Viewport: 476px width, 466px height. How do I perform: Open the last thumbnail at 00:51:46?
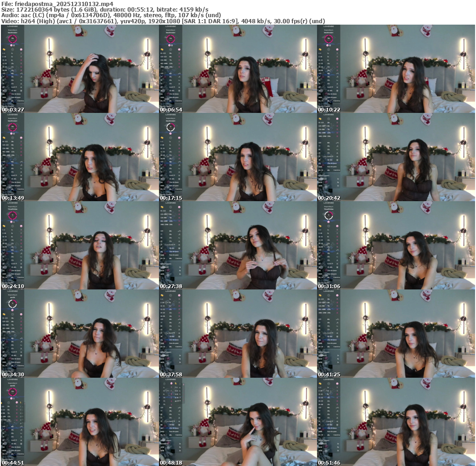pos(396,422)
